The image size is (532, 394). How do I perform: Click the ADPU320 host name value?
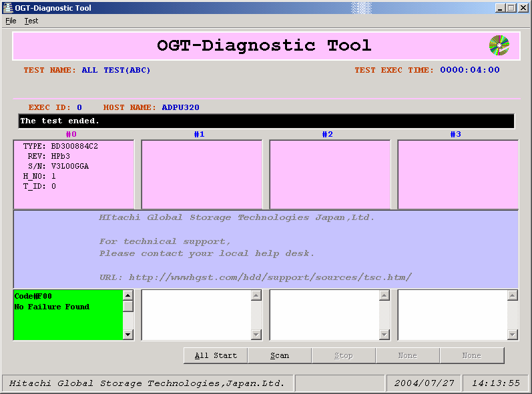[180, 107]
